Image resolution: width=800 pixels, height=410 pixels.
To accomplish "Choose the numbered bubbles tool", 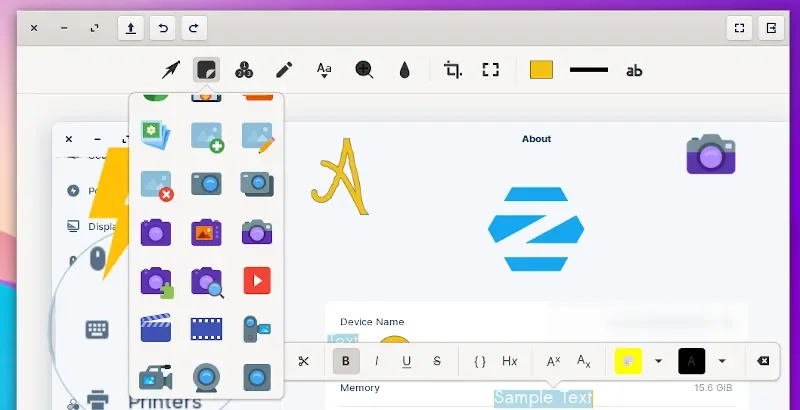I will point(244,70).
